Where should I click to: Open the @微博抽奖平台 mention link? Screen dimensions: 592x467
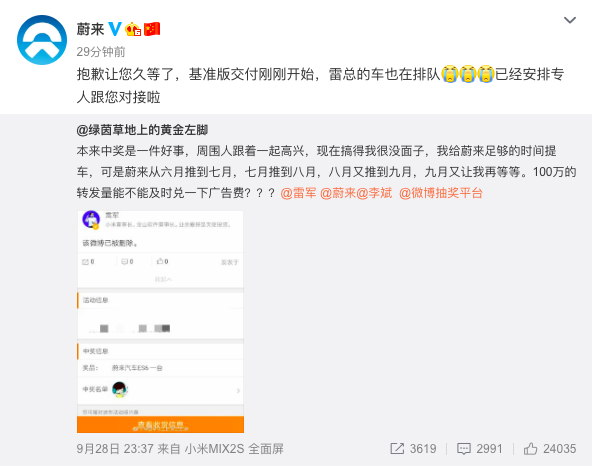tap(441, 193)
